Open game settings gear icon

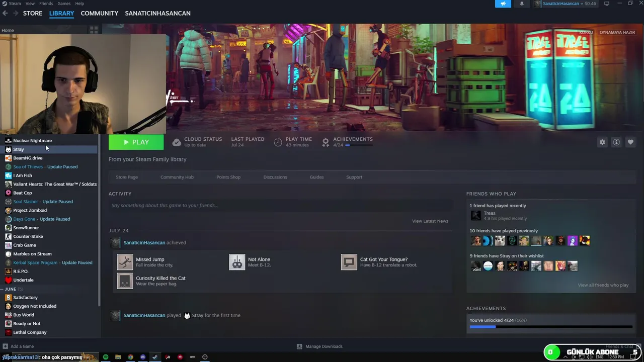[x=602, y=142]
